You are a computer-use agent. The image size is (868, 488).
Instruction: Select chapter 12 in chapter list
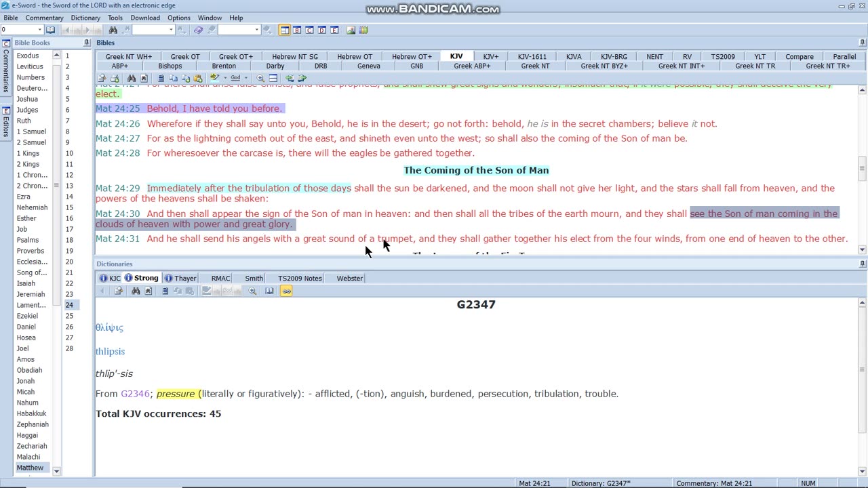69,175
